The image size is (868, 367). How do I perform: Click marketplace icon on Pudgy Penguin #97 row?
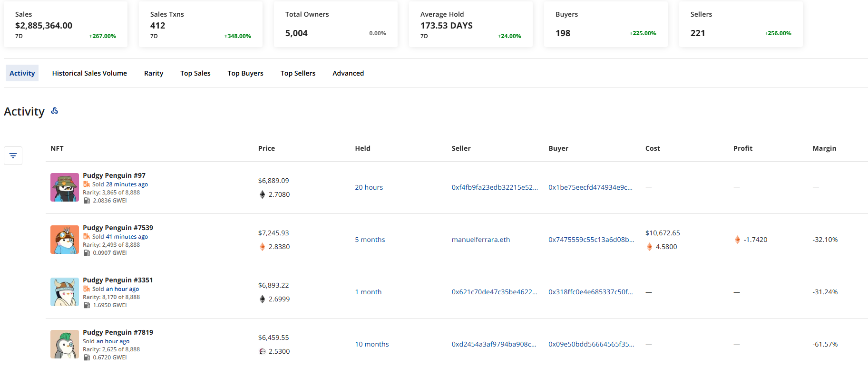(x=87, y=184)
